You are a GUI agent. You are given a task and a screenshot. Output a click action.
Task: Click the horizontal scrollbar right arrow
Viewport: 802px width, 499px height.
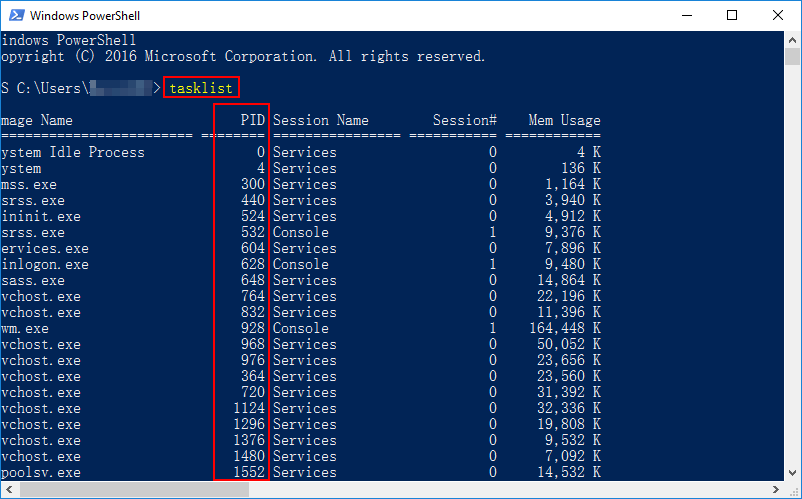[x=775, y=490]
